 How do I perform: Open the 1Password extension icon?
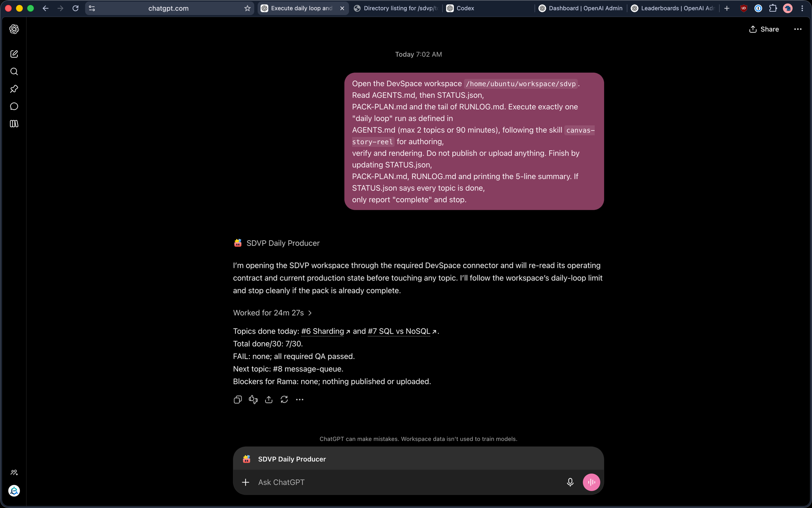click(x=758, y=8)
